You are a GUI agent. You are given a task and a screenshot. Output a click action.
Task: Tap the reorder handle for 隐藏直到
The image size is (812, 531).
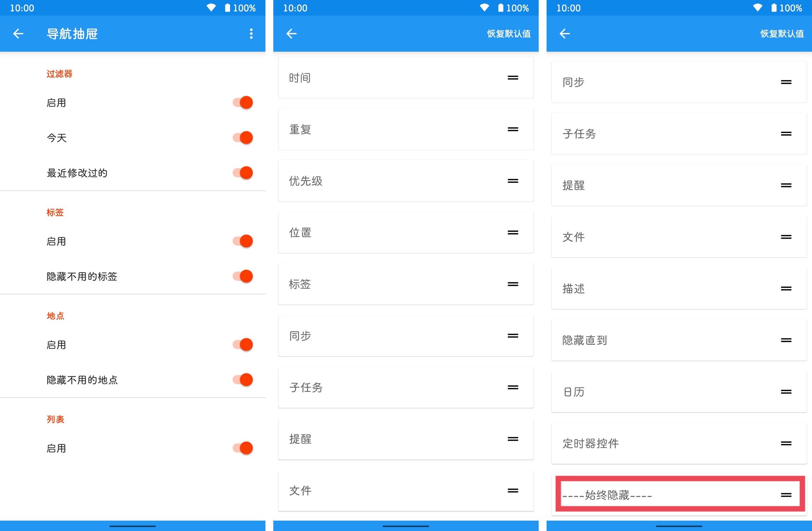(x=786, y=340)
